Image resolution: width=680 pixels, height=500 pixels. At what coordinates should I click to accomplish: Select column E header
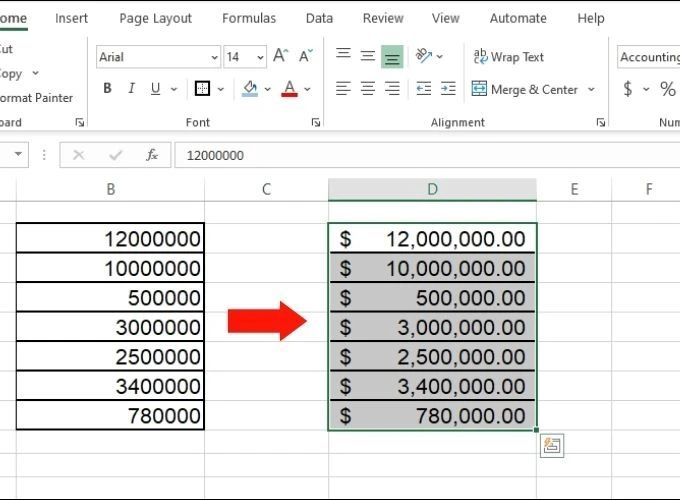(x=574, y=189)
